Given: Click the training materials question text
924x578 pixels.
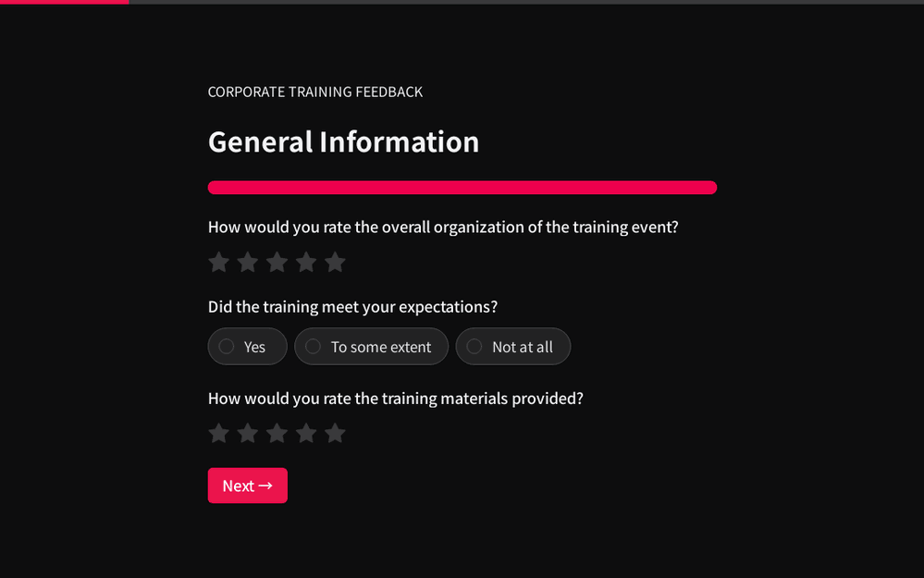Looking at the screenshot, I should pos(395,399).
